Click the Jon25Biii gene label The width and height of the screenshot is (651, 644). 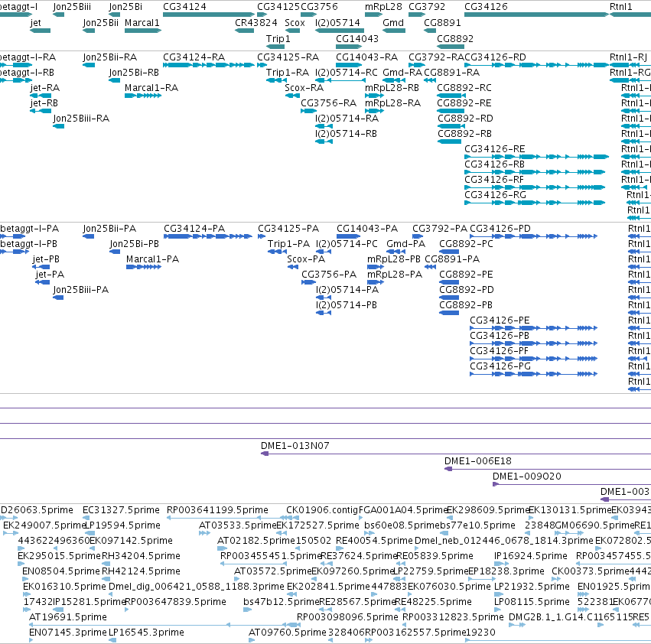click(72, 7)
